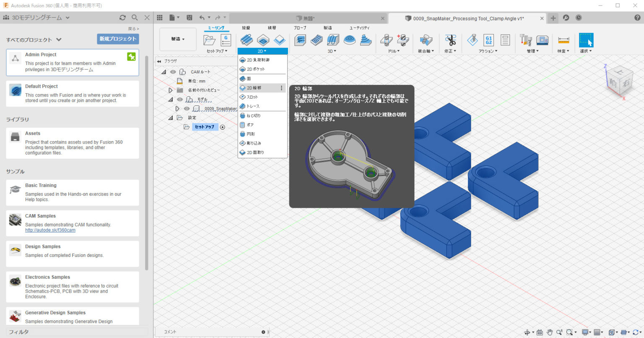Screen dimensions: 644x338
Task: Select the トレース tool from the list
Action: click(254, 106)
